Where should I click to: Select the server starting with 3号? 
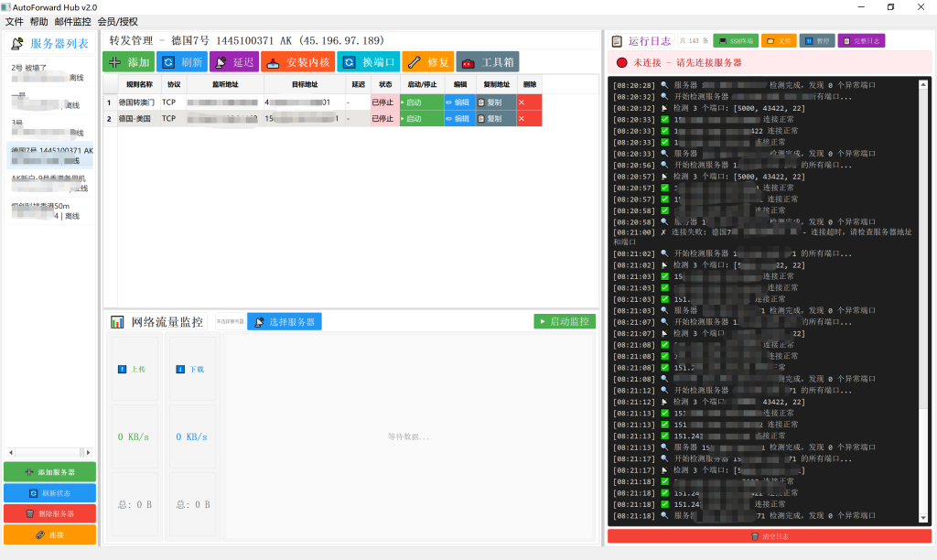pos(50,127)
